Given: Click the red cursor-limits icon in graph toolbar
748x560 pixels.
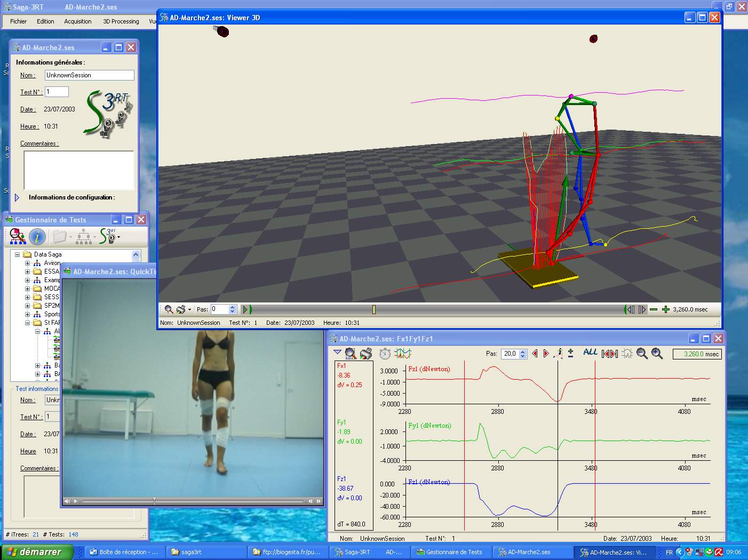Looking at the screenshot, I should pos(610,354).
